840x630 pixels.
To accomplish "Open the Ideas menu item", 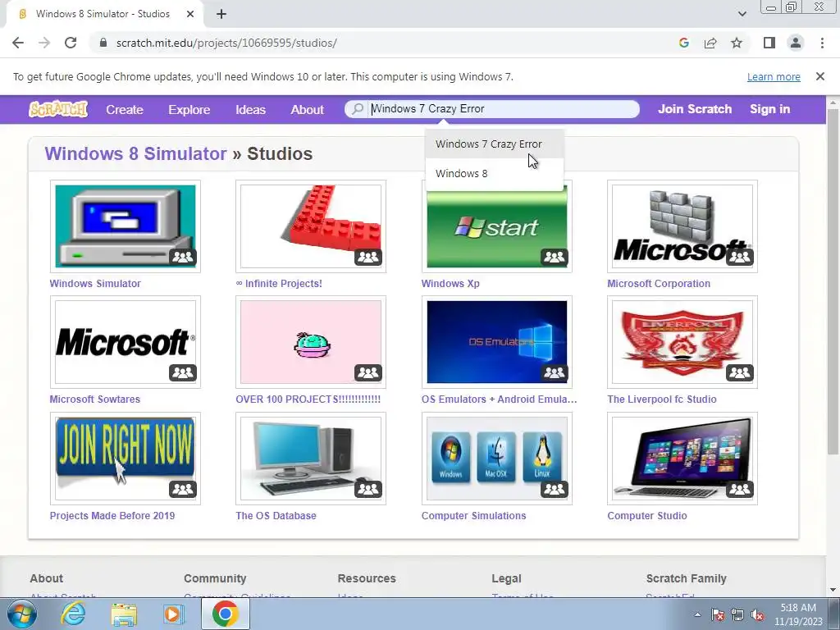I will [250, 109].
